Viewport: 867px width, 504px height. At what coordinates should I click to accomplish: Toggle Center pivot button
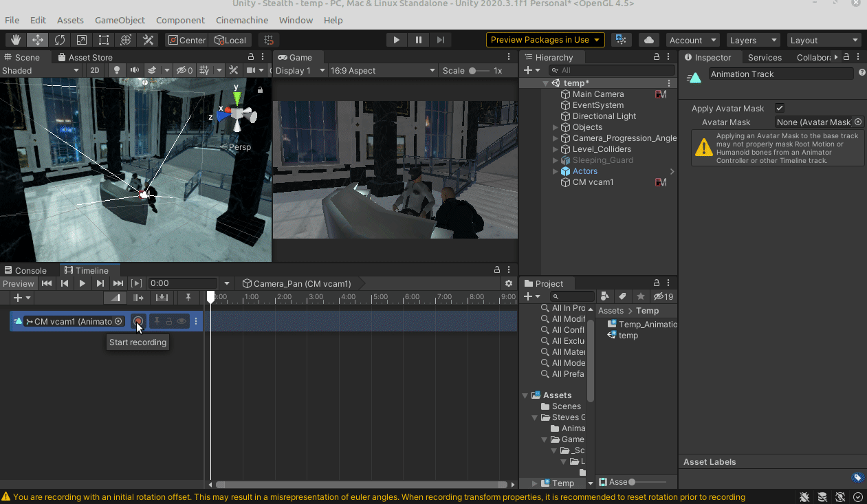(x=187, y=40)
